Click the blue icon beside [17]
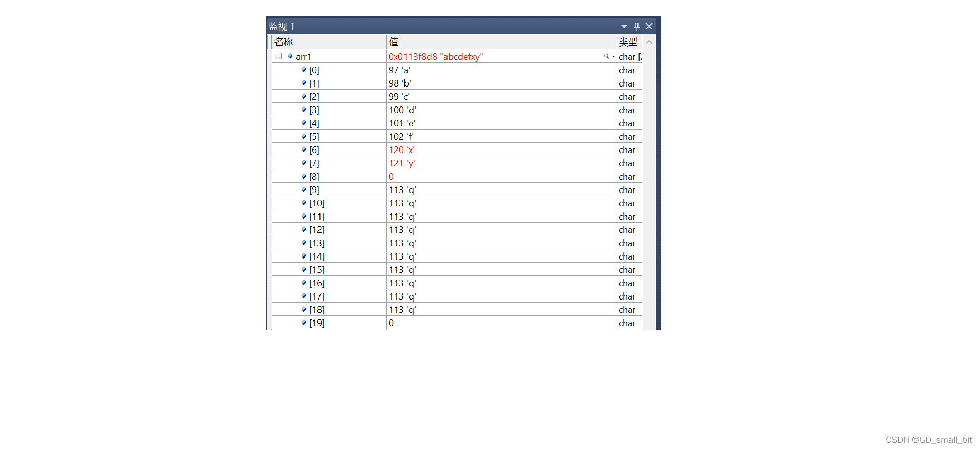 (x=304, y=296)
